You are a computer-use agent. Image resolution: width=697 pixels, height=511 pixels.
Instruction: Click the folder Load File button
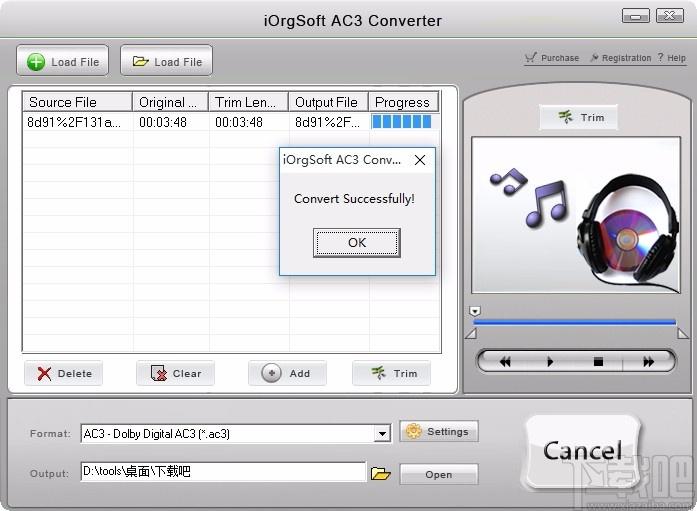coord(166,61)
